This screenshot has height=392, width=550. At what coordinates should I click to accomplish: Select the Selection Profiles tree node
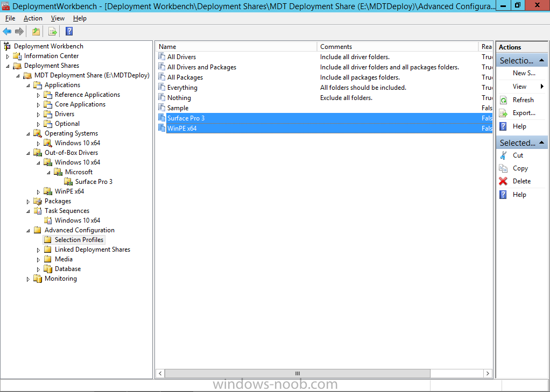click(79, 240)
